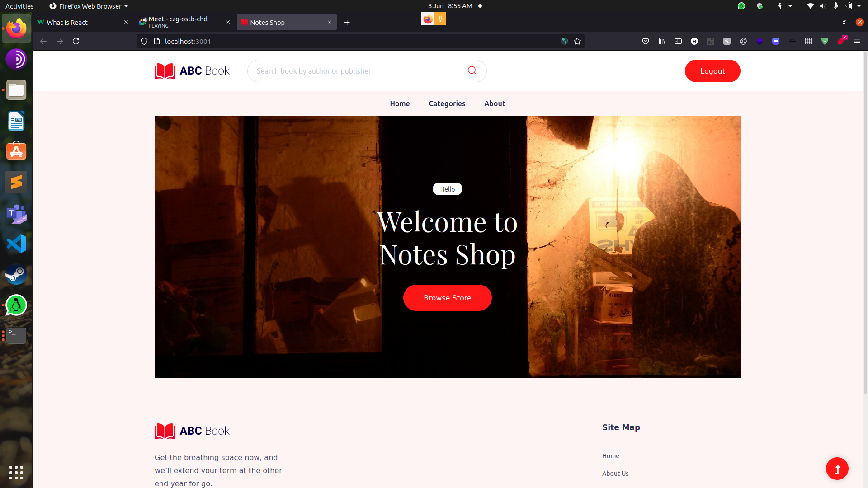Click the ABC Book logo in the header
The height and width of the screenshot is (488, 868).
(x=192, y=70)
